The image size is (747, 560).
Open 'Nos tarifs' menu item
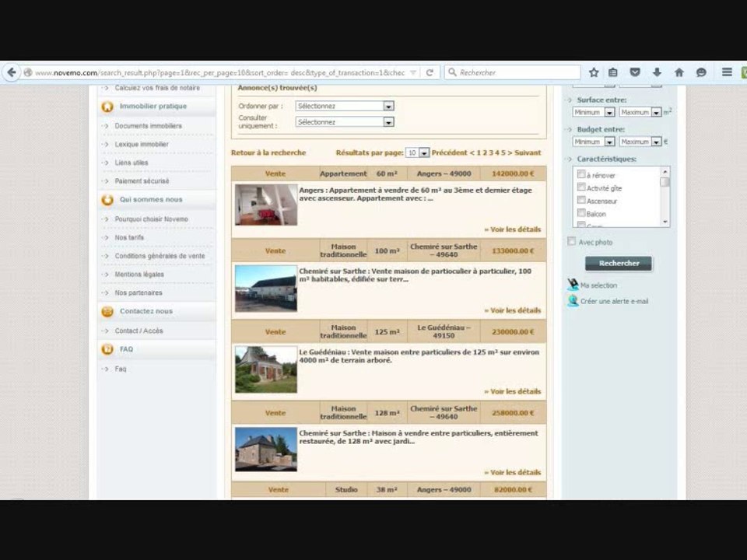click(129, 238)
